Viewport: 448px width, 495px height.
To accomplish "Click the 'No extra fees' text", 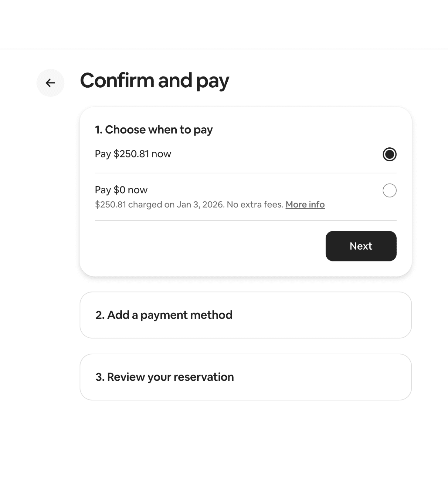I will pos(255,204).
